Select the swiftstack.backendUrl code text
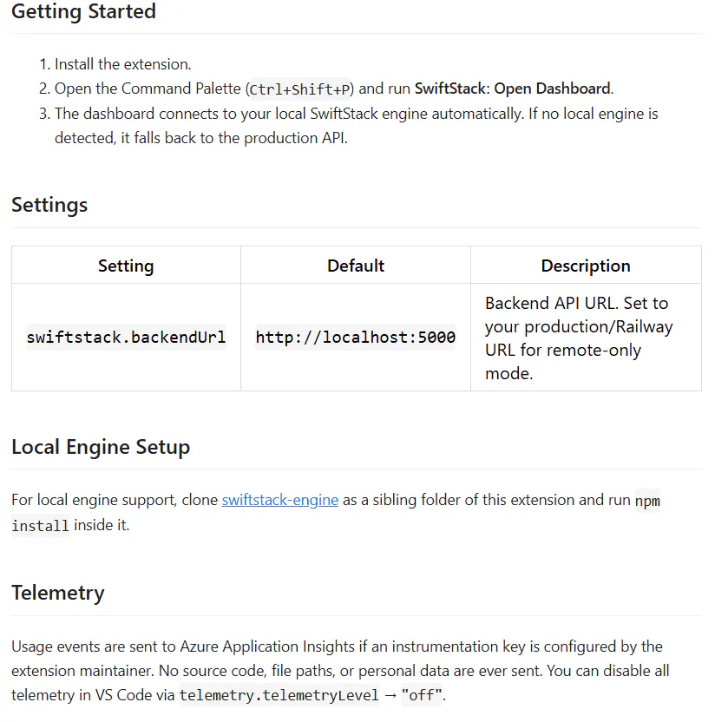This screenshot has height=722, width=728. (x=126, y=337)
